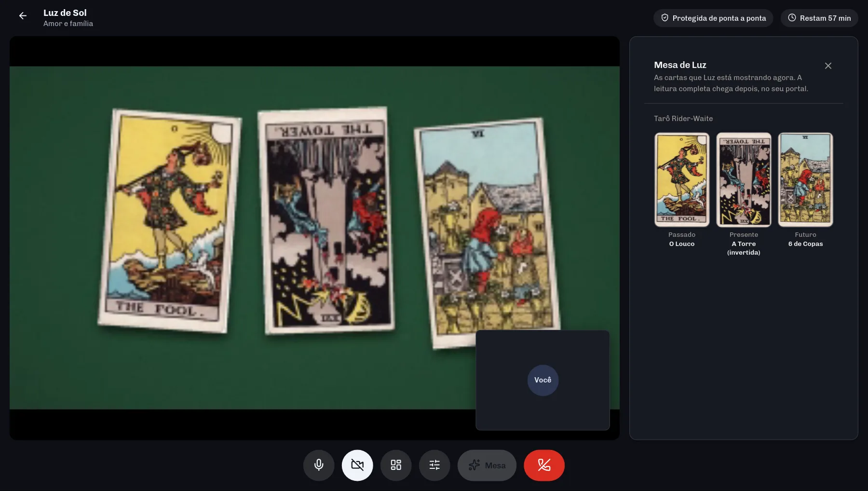868x491 pixels.
Task: Open call settings sliders
Action: pos(434,465)
